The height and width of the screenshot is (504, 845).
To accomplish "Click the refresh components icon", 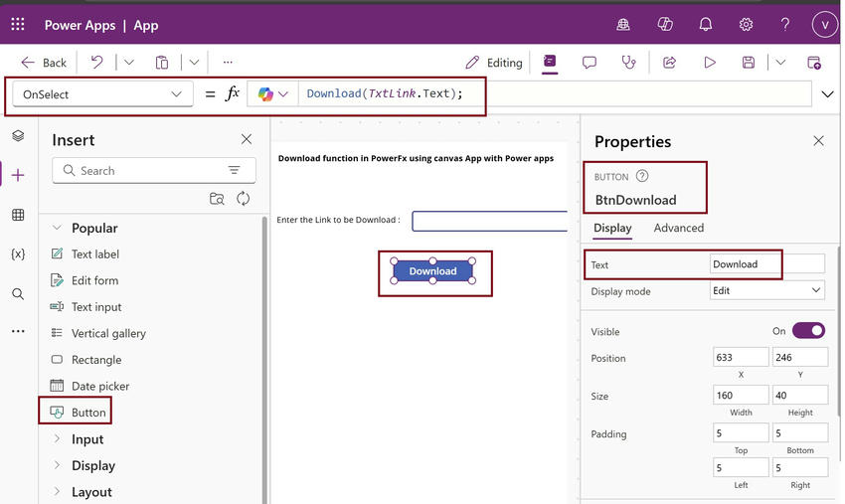I will [243, 199].
